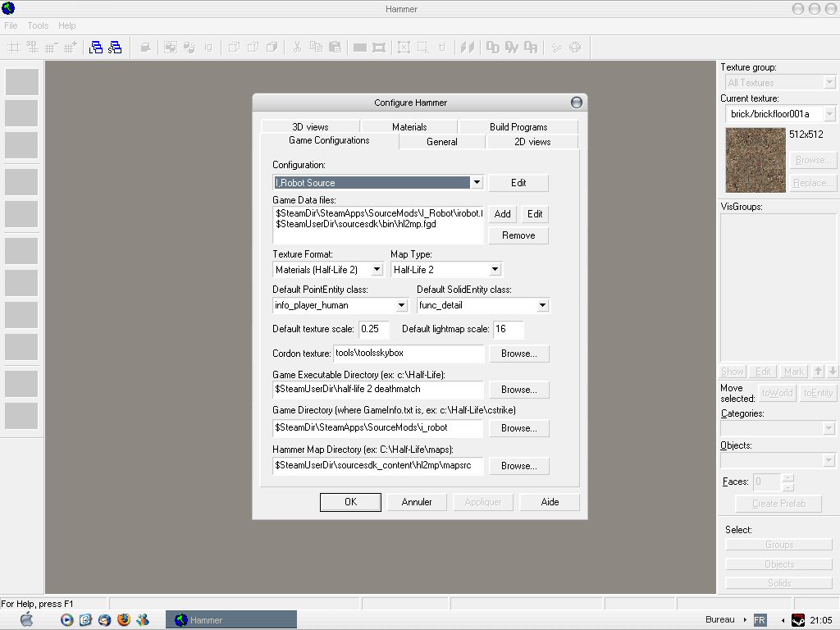Click the Default lightmap scale field
840x630 pixels.
(508, 329)
